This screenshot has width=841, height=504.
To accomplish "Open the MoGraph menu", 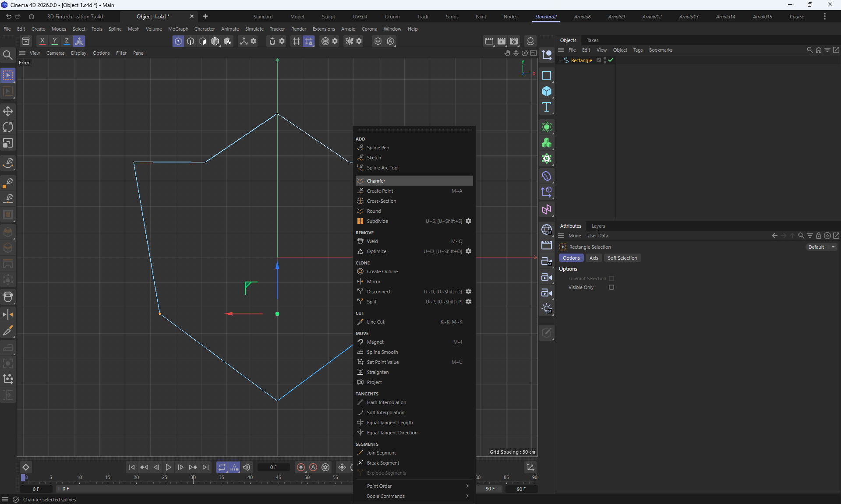I will (x=178, y=29).
